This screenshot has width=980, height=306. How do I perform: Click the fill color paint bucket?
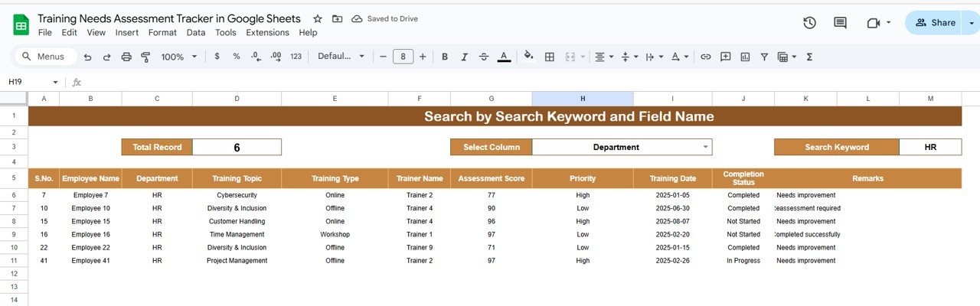pyautogui.click(x=528, y=57)
